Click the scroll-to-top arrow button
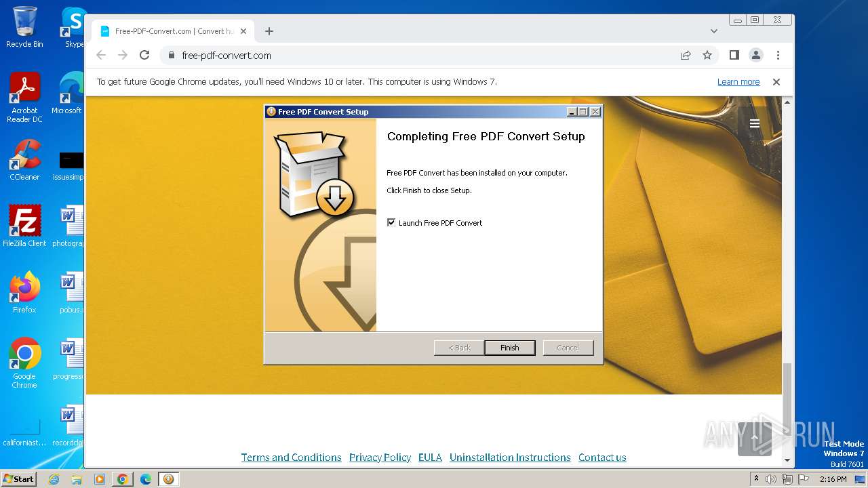868x488 pixels. coord(754,438)
